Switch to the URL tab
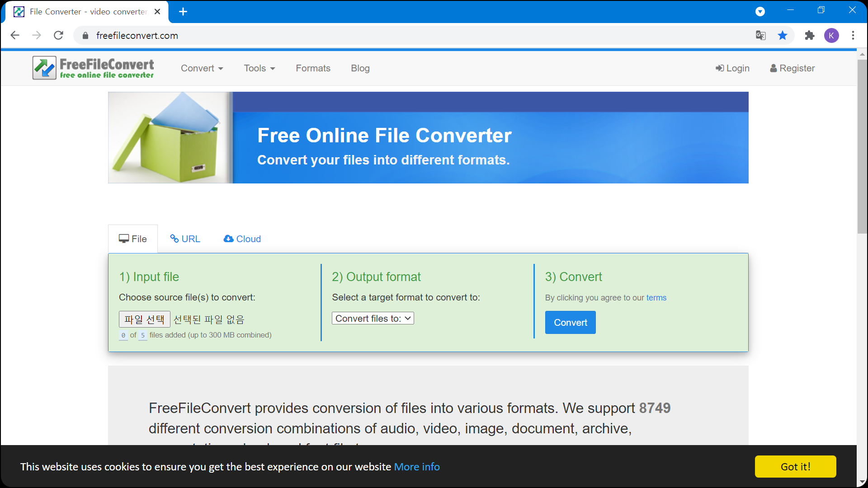Screen dimensions: 868x488 coord(184,239)
